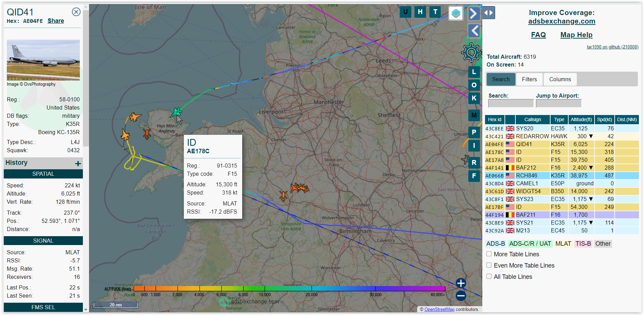
Task: Click the KC-135 aircraft photo thumbnail
Action: coord(43,60)
